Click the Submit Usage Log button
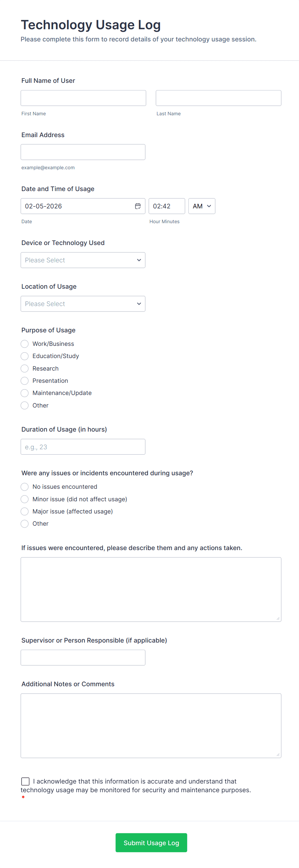The width and height of the screenshot is (299, 868). coord(151,842)
